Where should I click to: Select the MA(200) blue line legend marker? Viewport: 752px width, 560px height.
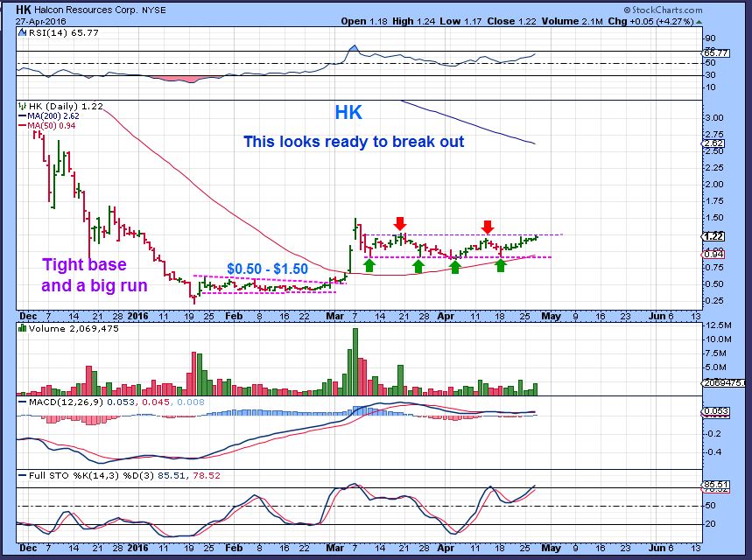[x=22, y=116]
